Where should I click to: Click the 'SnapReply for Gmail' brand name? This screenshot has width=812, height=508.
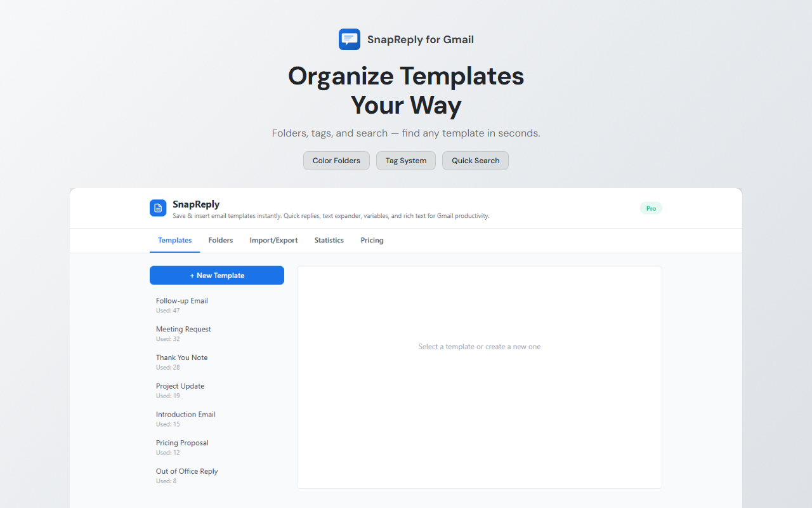[421, 39]
